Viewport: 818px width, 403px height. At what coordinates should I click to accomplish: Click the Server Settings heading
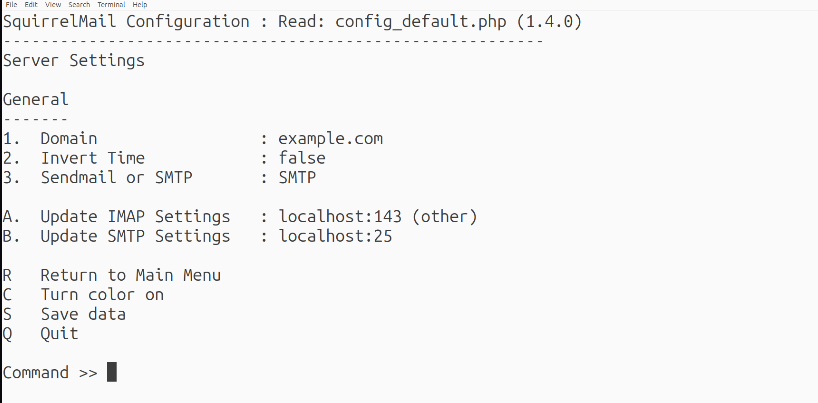click(74, 61)
